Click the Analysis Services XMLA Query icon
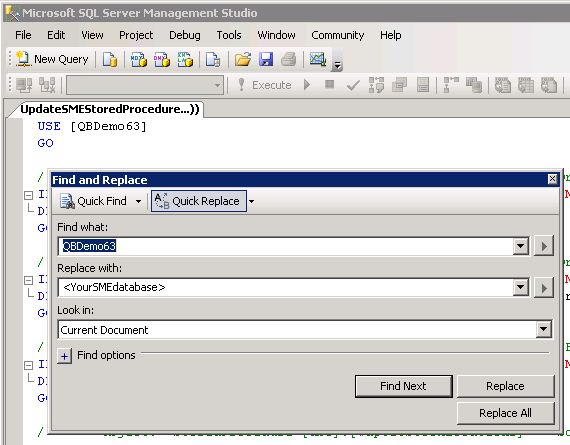 coord(185,59)
